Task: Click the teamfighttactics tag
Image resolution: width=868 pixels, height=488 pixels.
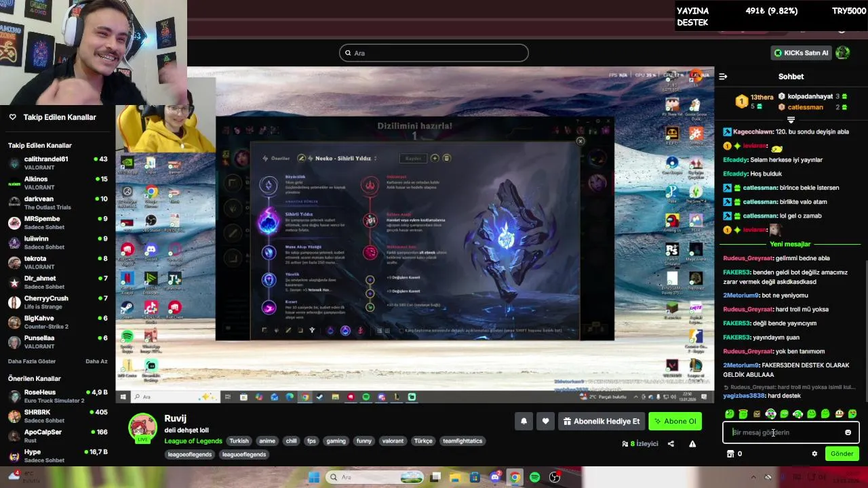Action: click(x=462, y=441)
